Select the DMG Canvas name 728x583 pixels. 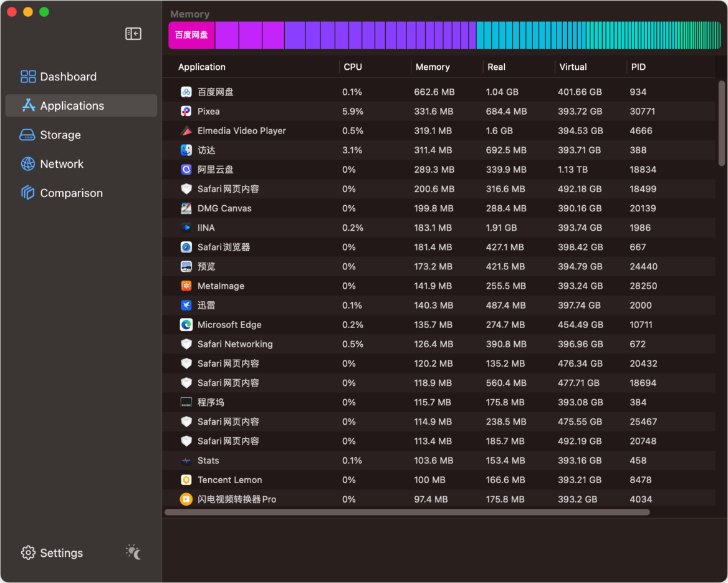(224, 209)
